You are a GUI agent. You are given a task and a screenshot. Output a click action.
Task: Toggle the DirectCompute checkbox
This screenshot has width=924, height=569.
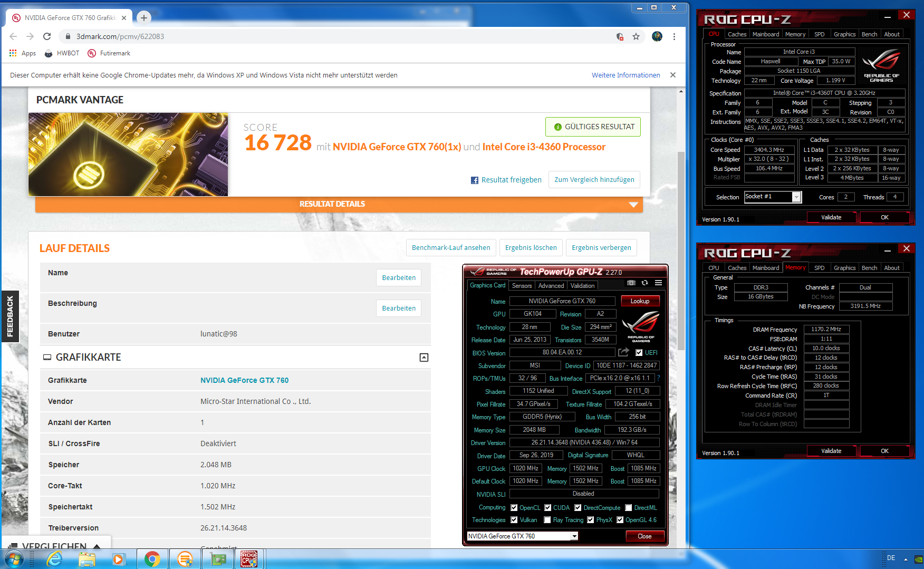click(x=578, y=508)
